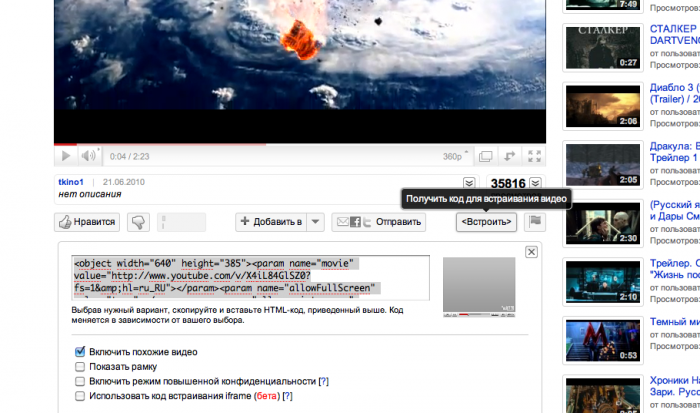Open the [?] help link for конфиденциальности
This screenshot has height=413, width=700.
[x=324, y=381]
